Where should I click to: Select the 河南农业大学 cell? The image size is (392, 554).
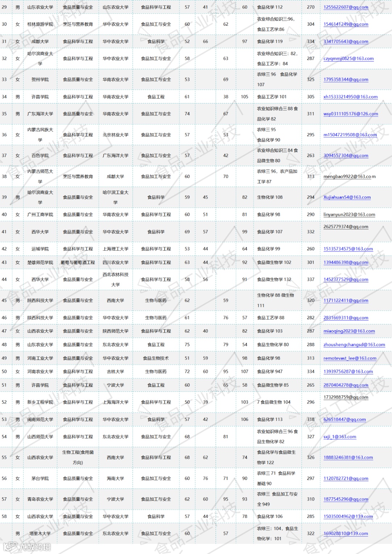click(40, 372)
